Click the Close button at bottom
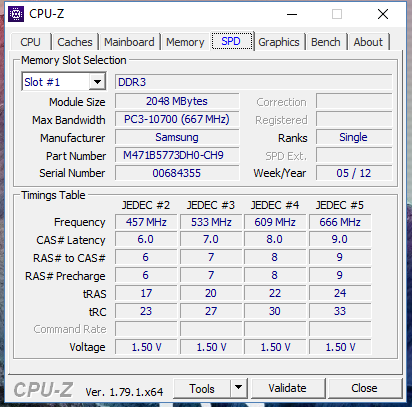This screenshot has width=412, height=407. [365, 388]
